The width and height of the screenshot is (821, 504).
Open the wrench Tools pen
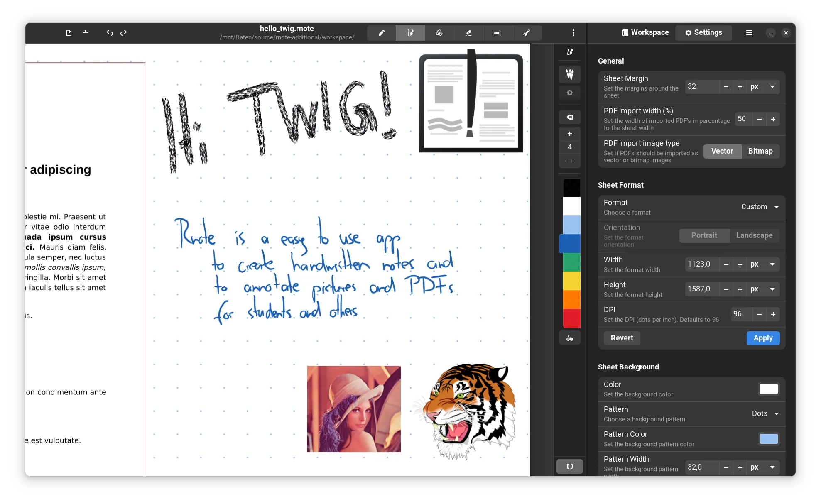526,33
